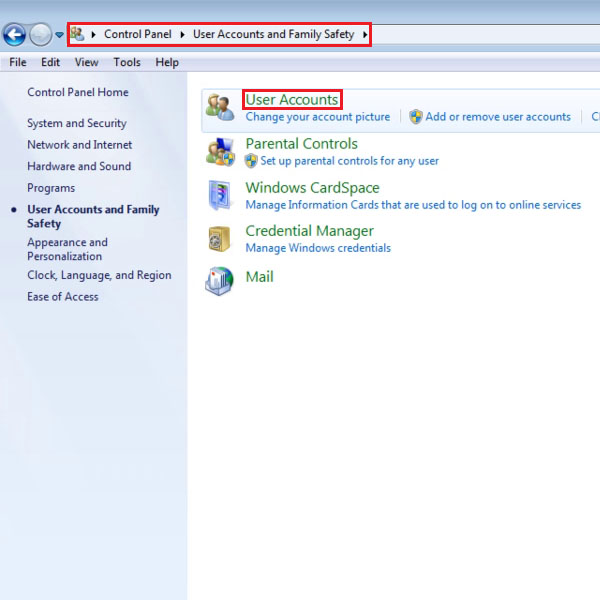The width and height of the screenshot is (600, 600).
Task: Click User Accounts and Family Safety breadcrumb
Action: (273, 34)
